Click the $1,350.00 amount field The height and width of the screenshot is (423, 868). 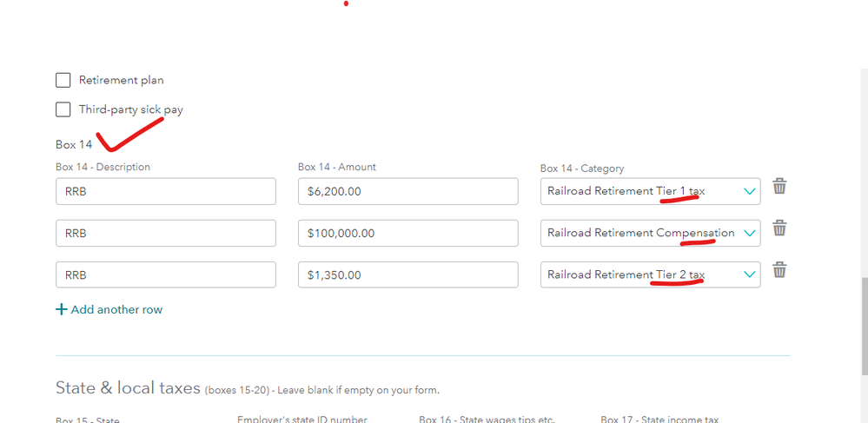[407, 274]
